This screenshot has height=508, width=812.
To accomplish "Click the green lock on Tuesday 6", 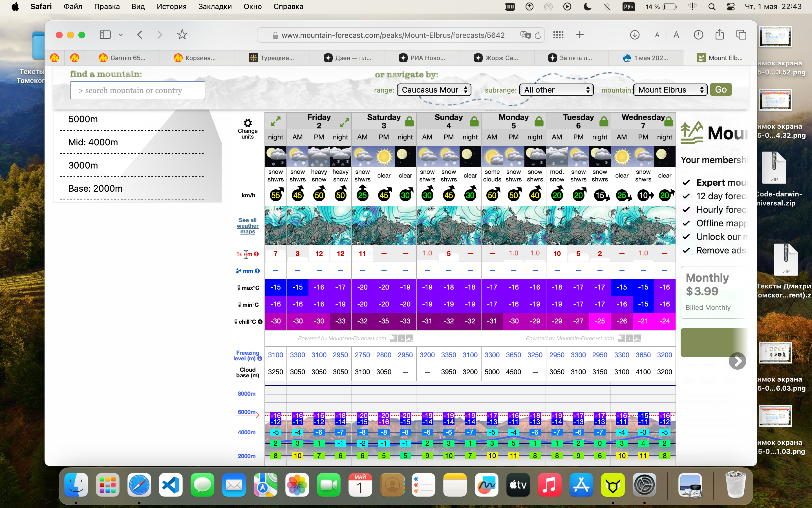I will (x=604, y=121).
